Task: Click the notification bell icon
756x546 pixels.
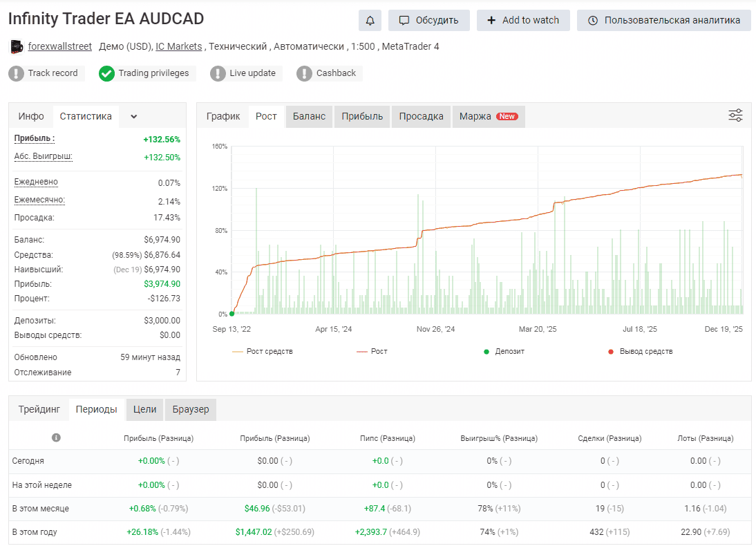Action: click(370, 20)
